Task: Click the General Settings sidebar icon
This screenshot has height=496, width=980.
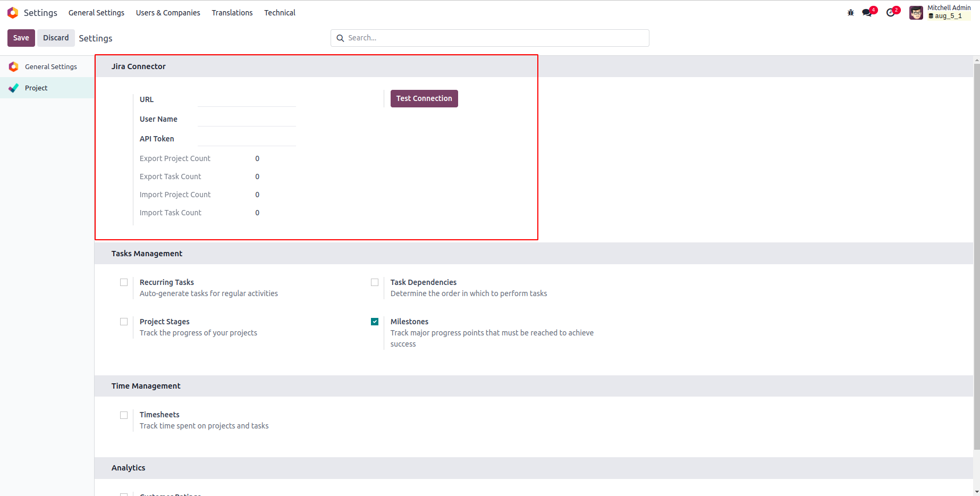Action: pyautogui.click(x=14, y=66)
